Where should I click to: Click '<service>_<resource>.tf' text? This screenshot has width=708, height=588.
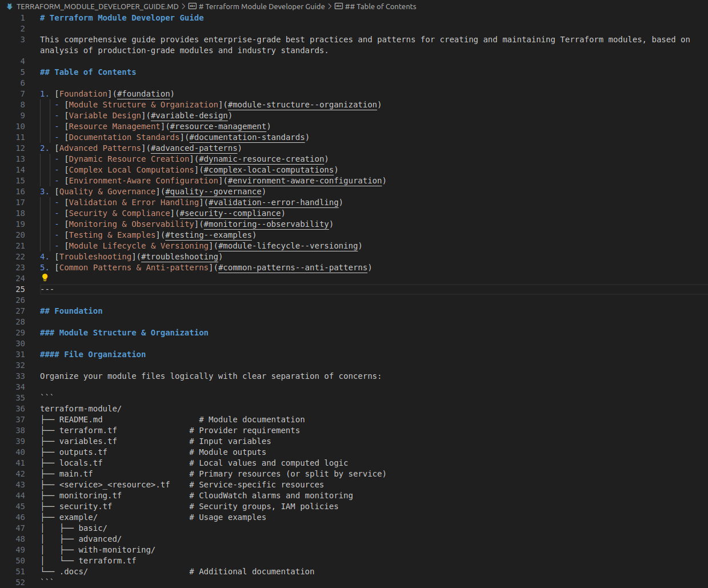[114, 485]
